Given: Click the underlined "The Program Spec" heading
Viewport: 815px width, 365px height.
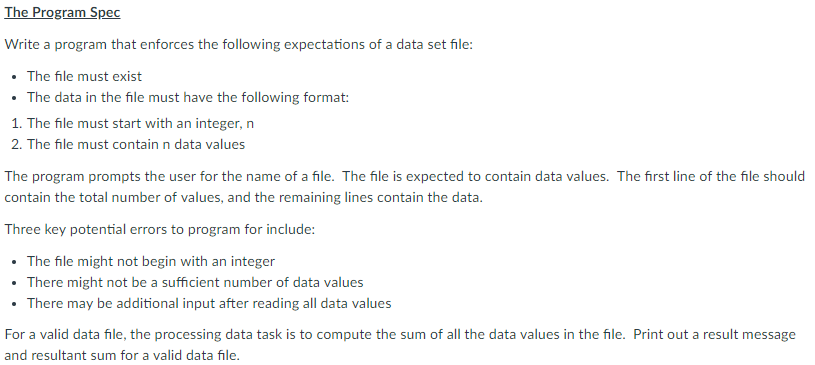Looking at the screenshot, I should tap(62, 13).
